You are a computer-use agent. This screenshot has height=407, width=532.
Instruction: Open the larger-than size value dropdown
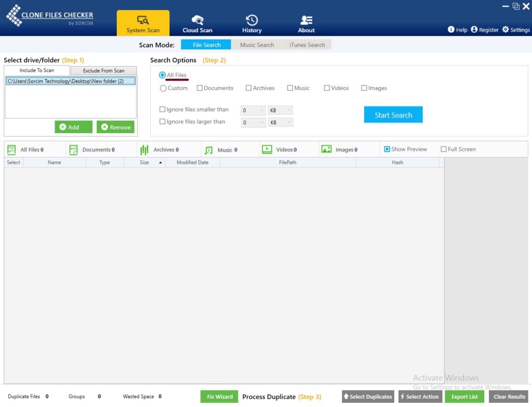(253, 123)
